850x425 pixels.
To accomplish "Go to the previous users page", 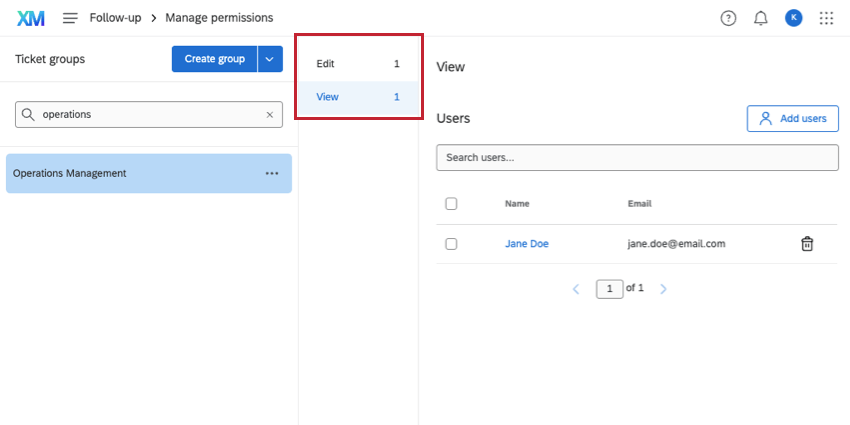I will click(576, 289).
